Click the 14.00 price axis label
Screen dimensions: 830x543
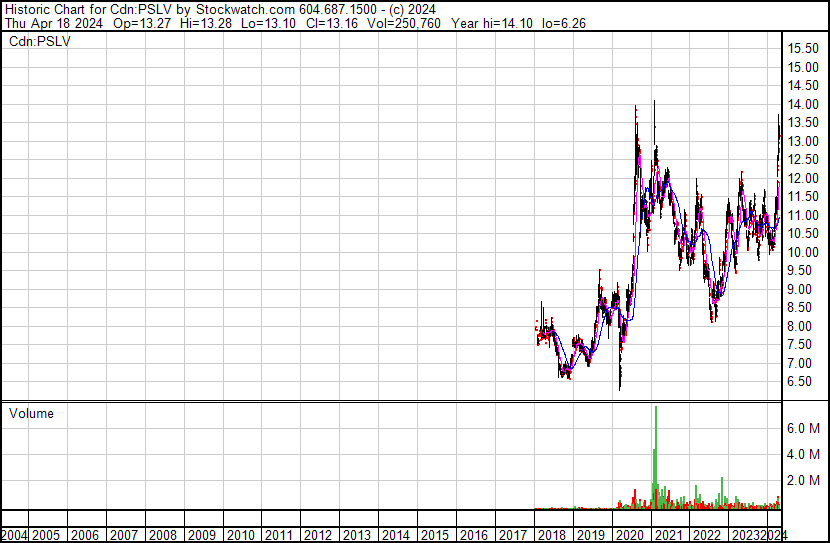803,104
